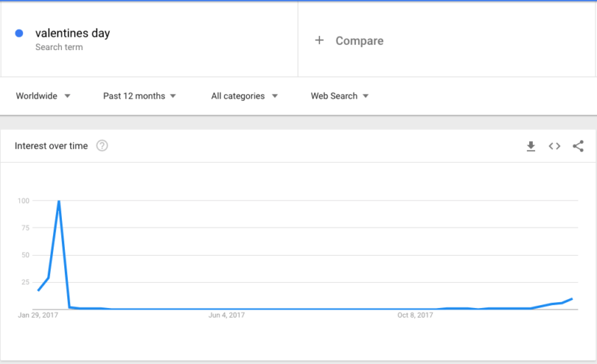The image size is (597, 364).
Task: Click the Interest over time heading
Action: tap(51, 146)
